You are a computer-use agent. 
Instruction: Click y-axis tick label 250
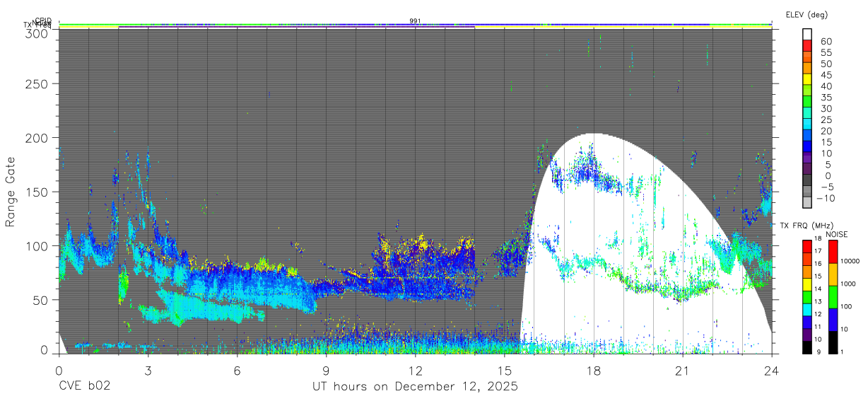click(38, 83)
